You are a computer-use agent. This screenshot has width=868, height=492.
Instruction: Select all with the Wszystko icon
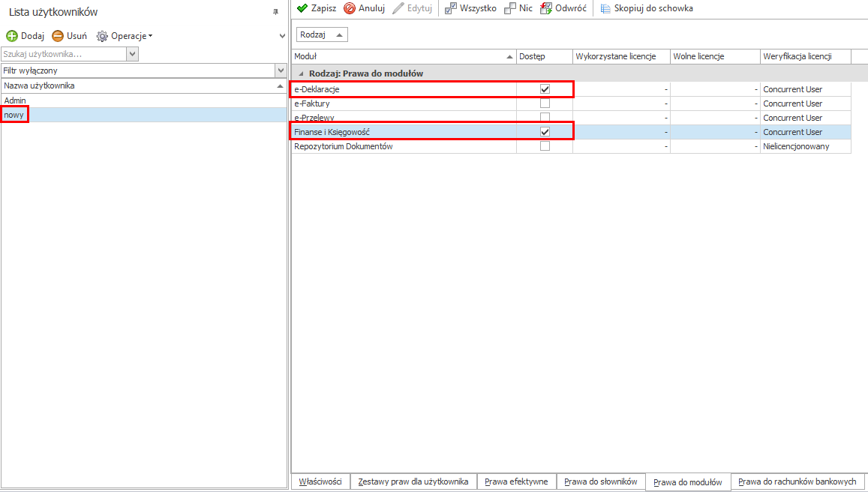pos(451,8)
